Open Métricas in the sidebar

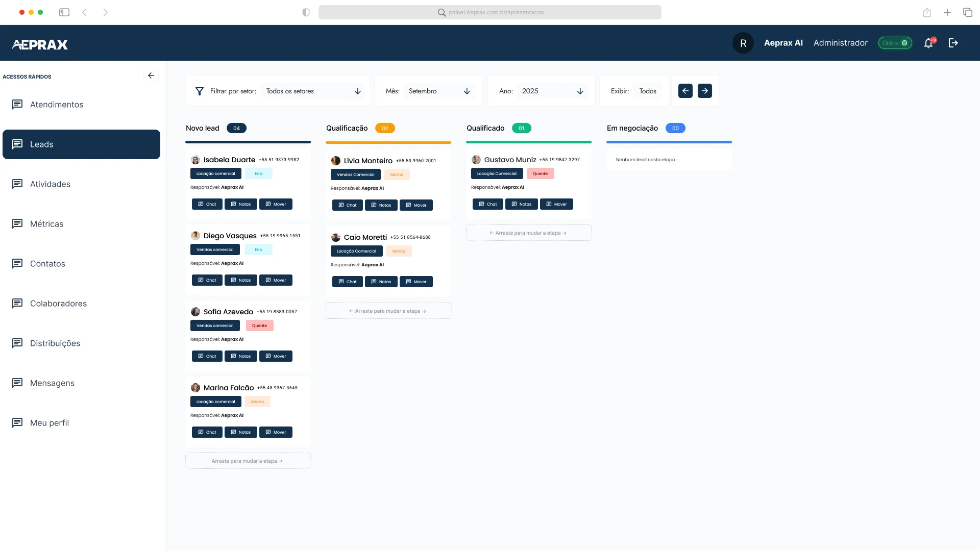[x=81, y=224]
